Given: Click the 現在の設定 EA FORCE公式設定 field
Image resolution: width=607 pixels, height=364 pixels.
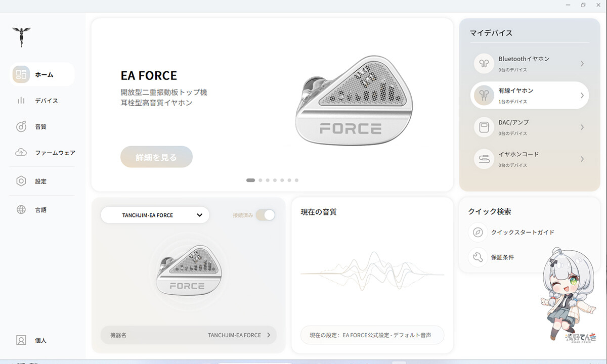Looking at the screenshot, I should pyautogui.click(x=372, y=335).
